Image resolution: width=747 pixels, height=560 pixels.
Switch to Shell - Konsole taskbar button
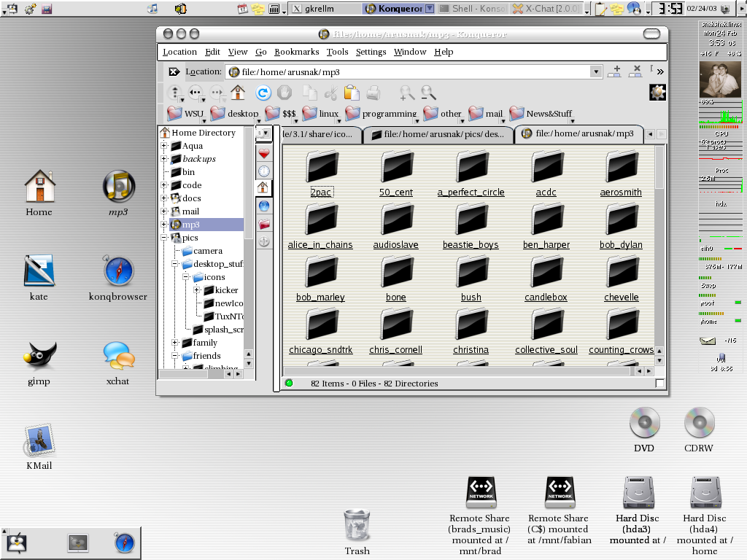point(472,9)
